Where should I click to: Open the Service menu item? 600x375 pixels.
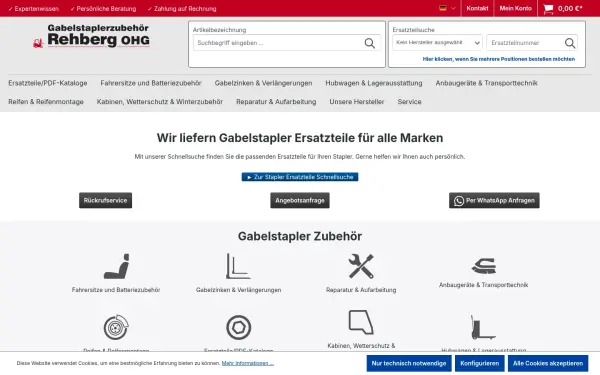(x=409, y=102)
